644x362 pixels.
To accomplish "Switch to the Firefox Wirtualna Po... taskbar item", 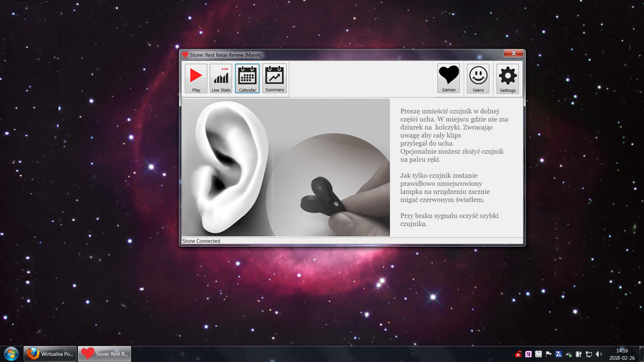I will point(49,354).
